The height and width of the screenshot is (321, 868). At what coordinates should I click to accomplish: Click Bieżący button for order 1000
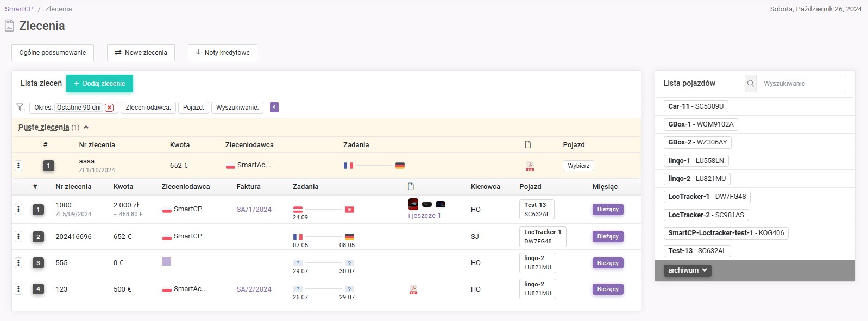(608, 209)
